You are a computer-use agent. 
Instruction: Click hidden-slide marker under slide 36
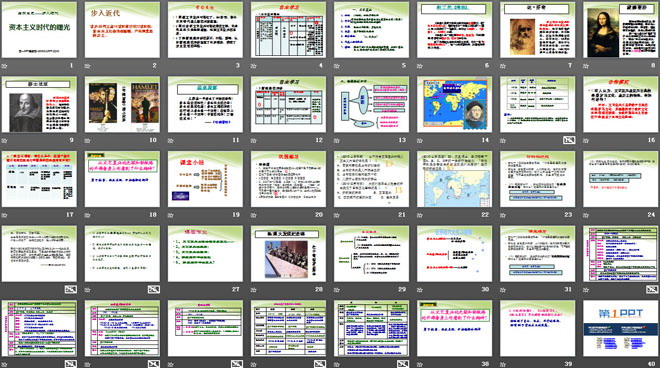[x=320, y=364]
